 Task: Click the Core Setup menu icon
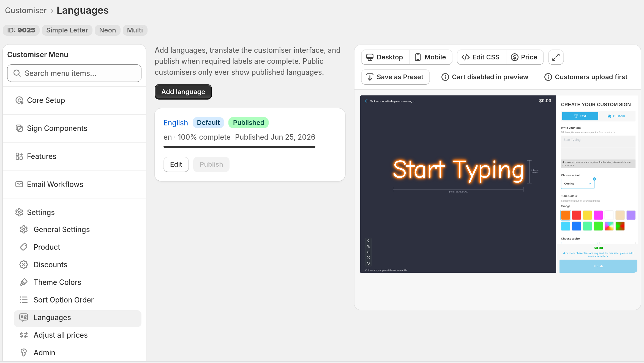tap(19, 100)
